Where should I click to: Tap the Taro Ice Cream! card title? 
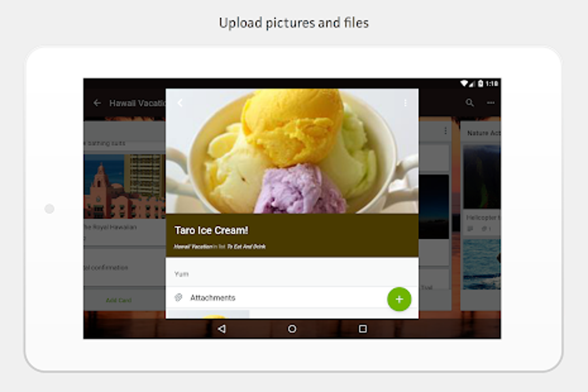[x=211, y=229]
